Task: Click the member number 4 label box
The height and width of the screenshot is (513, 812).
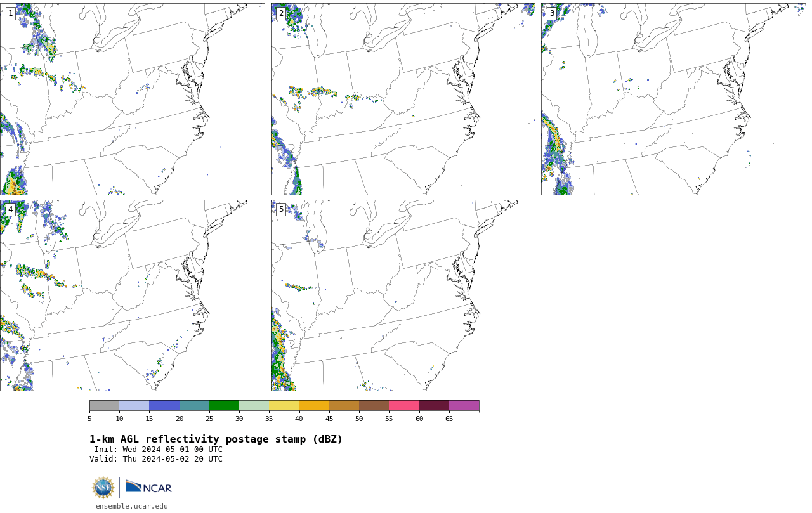Action: point(10,209)
